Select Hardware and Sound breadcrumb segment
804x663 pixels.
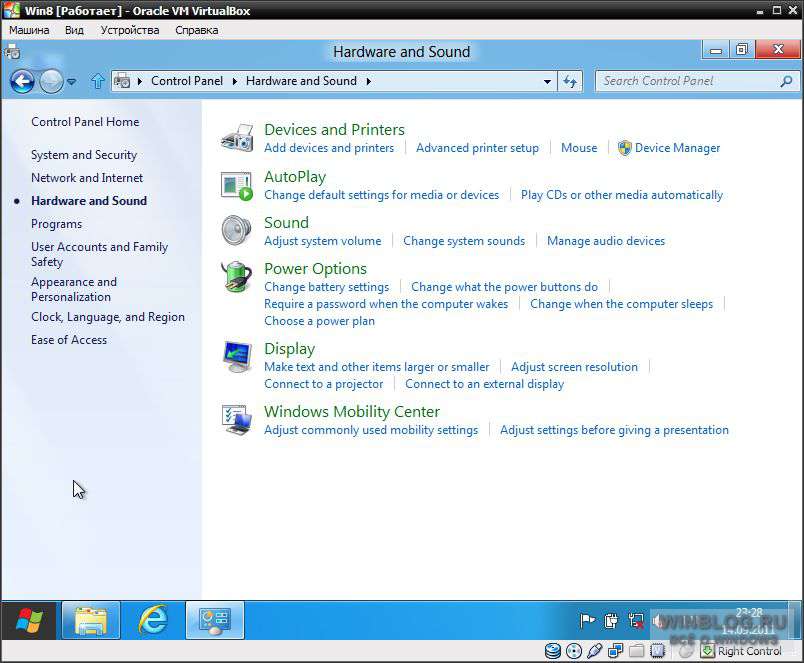pos(301,81)
